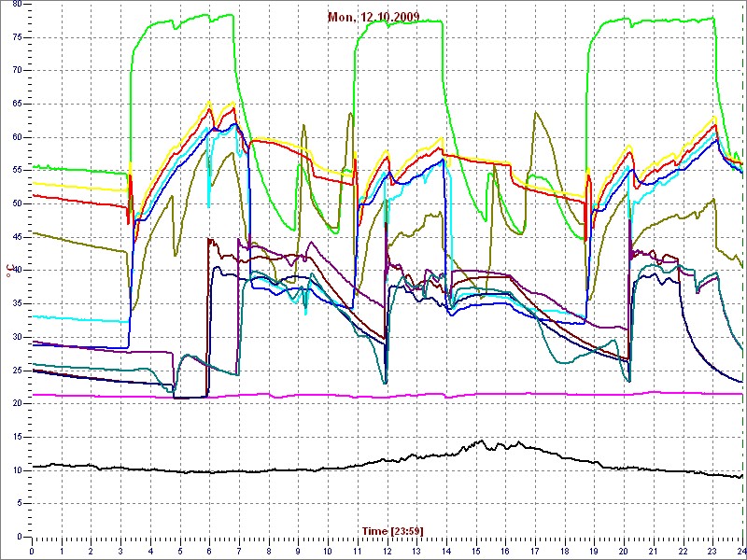Choose hour 16 on the time axis
The height and width of the screenshot is (560, 747).
pyautogui.click(x=505, y=552)
